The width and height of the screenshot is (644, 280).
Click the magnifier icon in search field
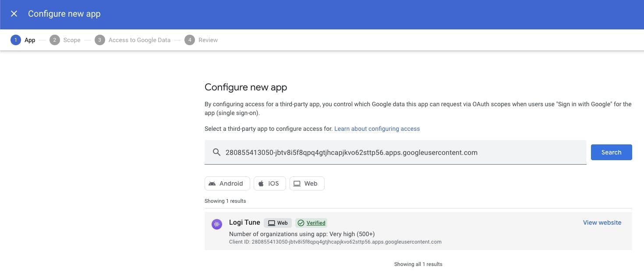[x=216, y=152]
